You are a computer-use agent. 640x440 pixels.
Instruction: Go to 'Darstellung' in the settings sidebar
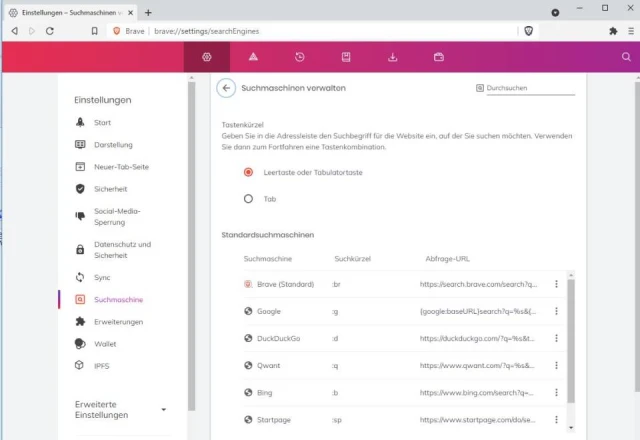[113, 144]
